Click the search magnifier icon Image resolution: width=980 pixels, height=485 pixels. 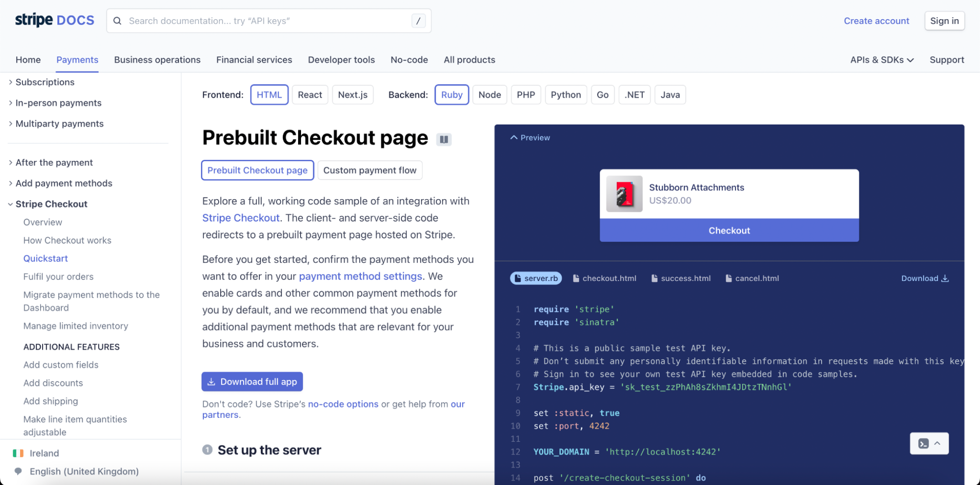coord(117,21)
